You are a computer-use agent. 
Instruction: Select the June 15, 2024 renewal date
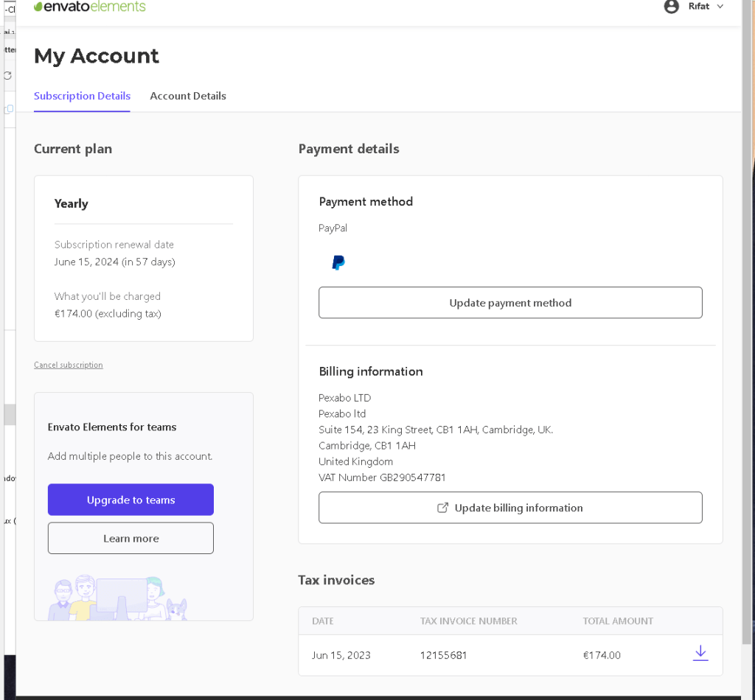pyautogui.click(x=114, y=262)
